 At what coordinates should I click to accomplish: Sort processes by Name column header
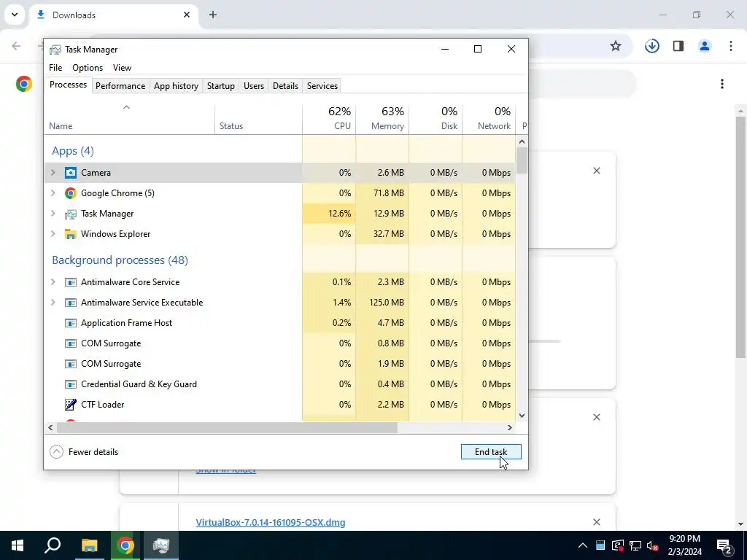[x=130, y=118]
